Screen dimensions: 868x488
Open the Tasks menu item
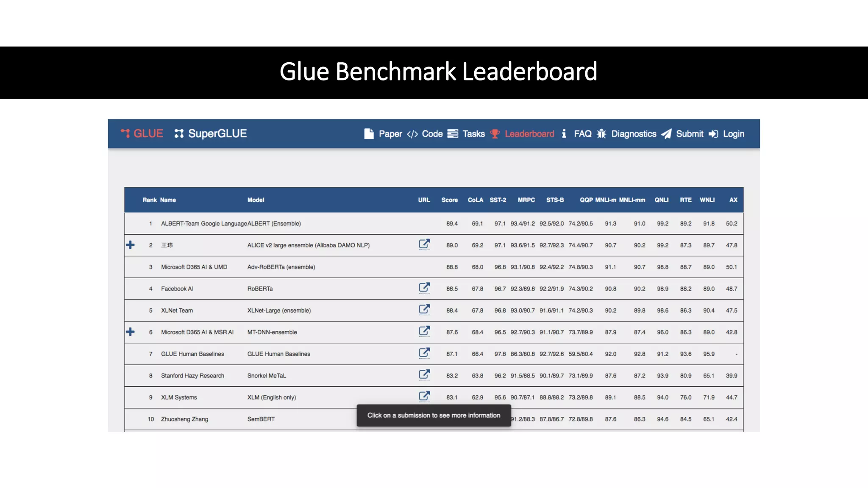[473, 134]
